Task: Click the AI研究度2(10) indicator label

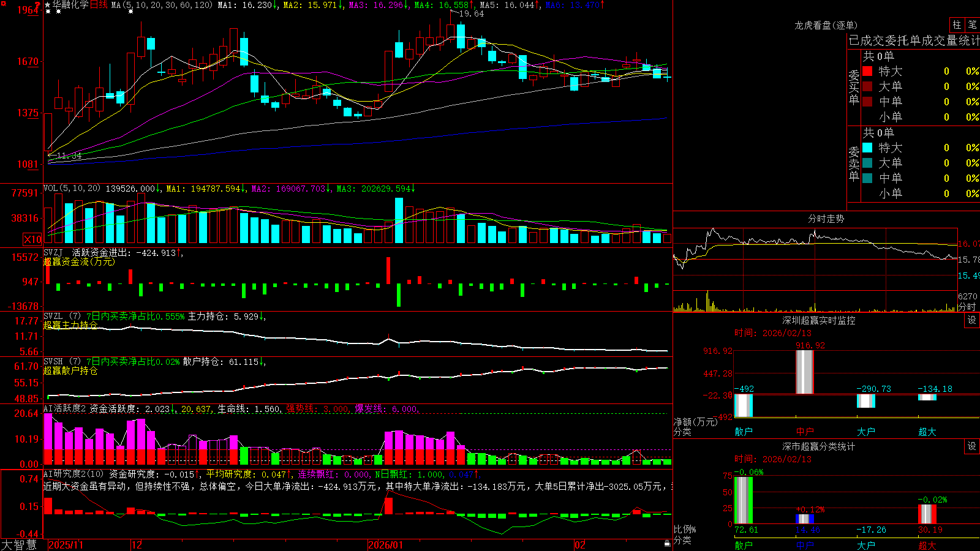Action: (73, 474)
